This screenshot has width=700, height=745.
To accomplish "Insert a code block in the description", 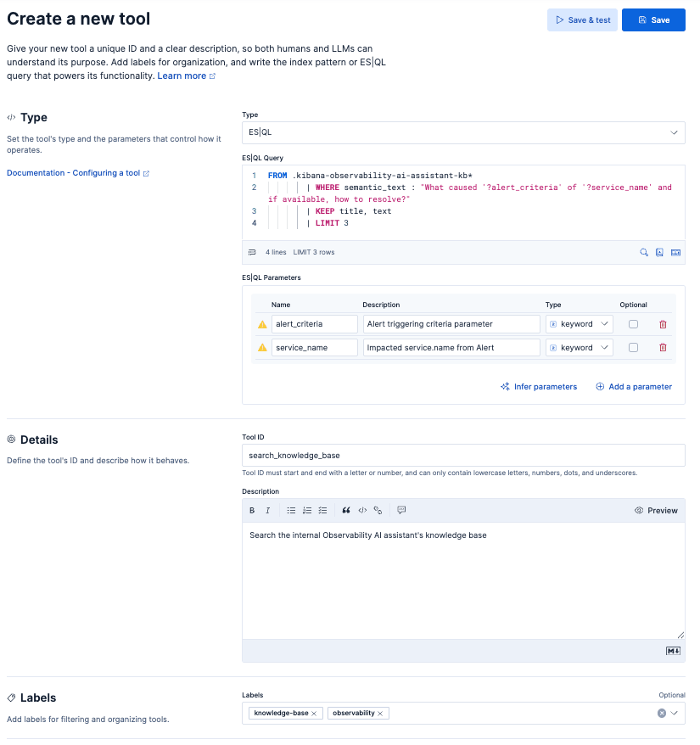I will [362, 510].
